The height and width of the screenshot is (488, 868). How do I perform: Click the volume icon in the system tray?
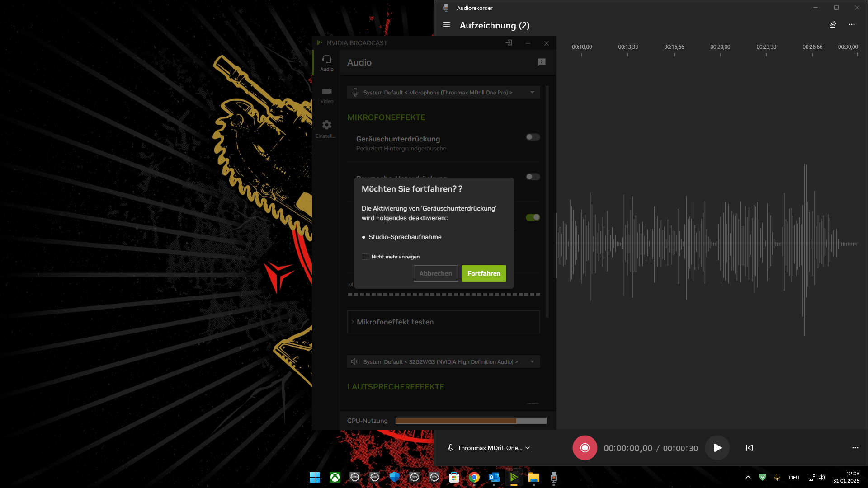[x=822, y=477]
